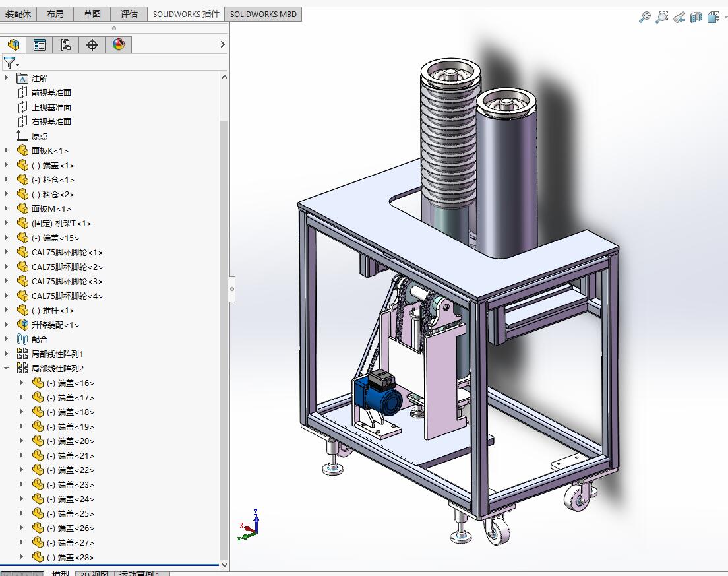Click the filter funnel icon in tree
728x576 pixels.
9,62
